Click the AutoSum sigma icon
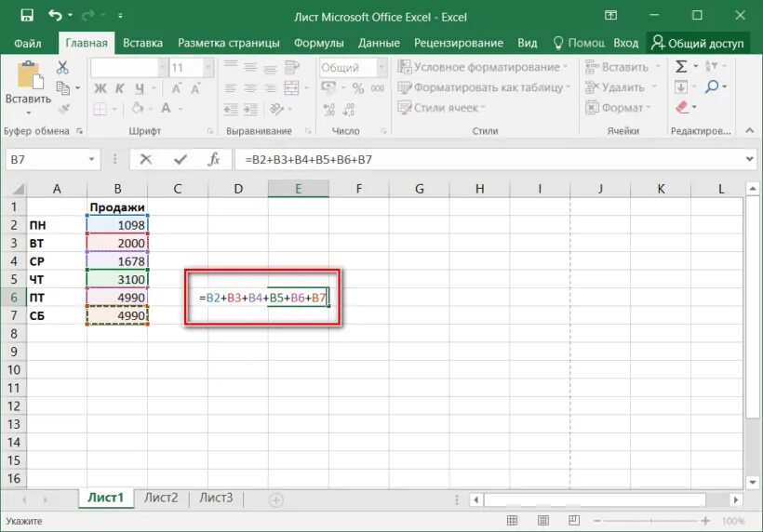763x532 pixels. [681, 66]
